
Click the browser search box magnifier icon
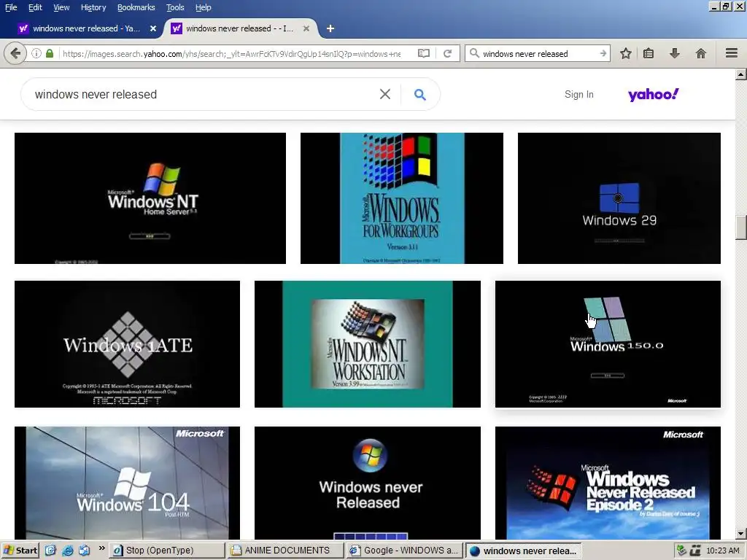pos(474,53)
